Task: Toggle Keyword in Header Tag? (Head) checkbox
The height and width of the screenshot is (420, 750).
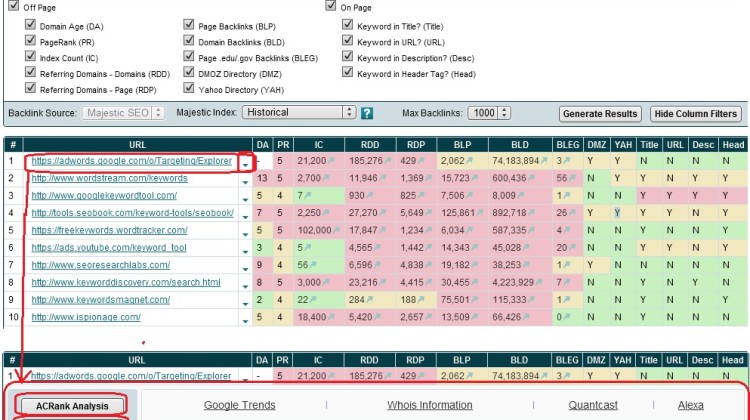Action: [348, 72]
